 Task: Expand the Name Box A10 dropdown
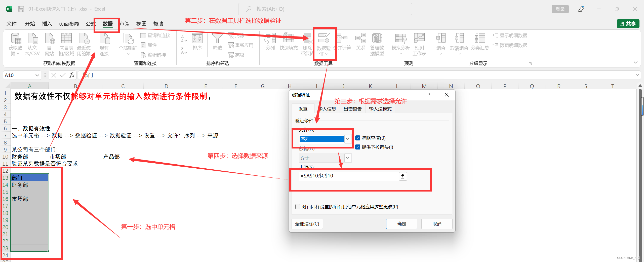pos(37,75)
